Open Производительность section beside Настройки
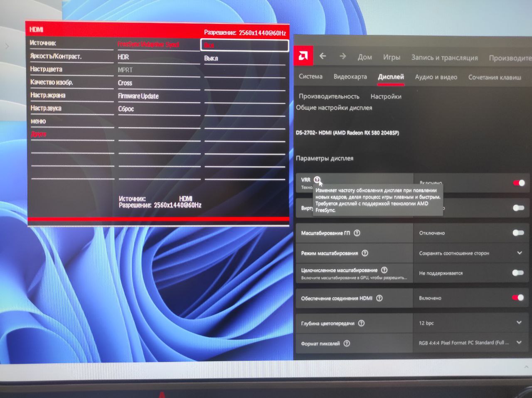Viewport: 532px width, 398px height. 329,96
